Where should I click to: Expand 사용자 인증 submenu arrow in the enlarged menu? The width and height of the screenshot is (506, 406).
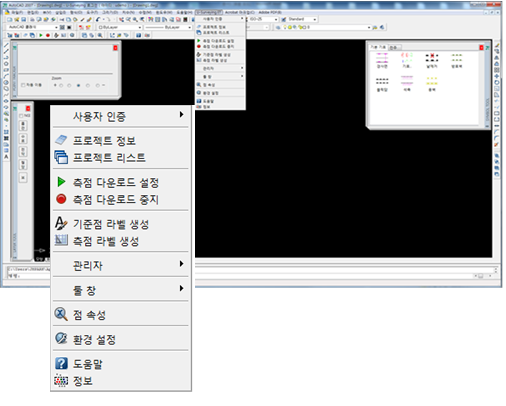pos(181,115)
